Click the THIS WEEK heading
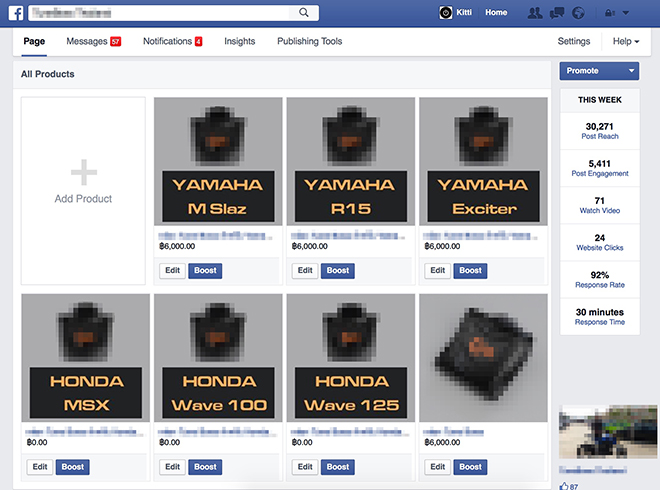Image resolution: width=660 pixels, height=490 pixels. 600,100
